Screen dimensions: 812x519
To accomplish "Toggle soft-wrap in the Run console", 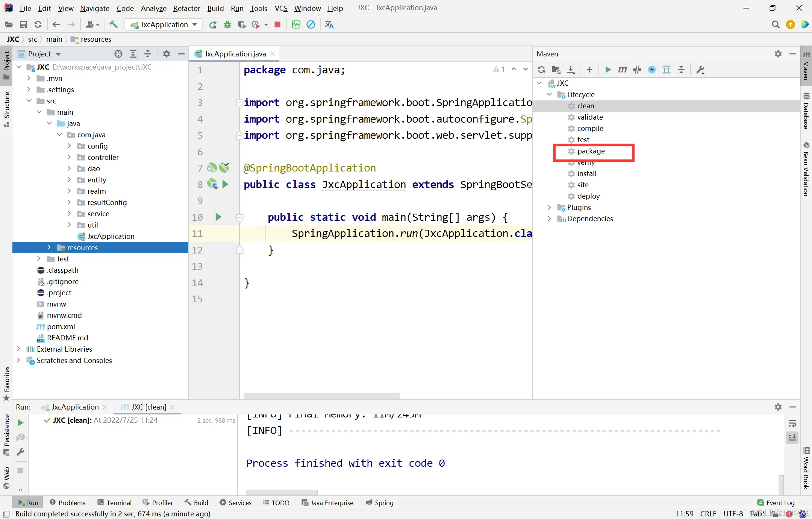I will pyautogui.click(x=792, y=423).
